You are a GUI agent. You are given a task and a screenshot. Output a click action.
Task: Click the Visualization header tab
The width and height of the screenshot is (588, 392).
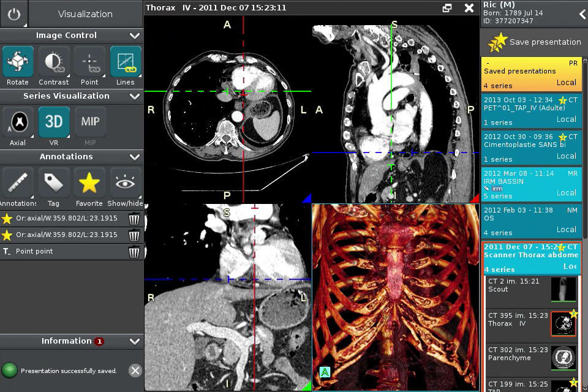click(x=86, y=14)
